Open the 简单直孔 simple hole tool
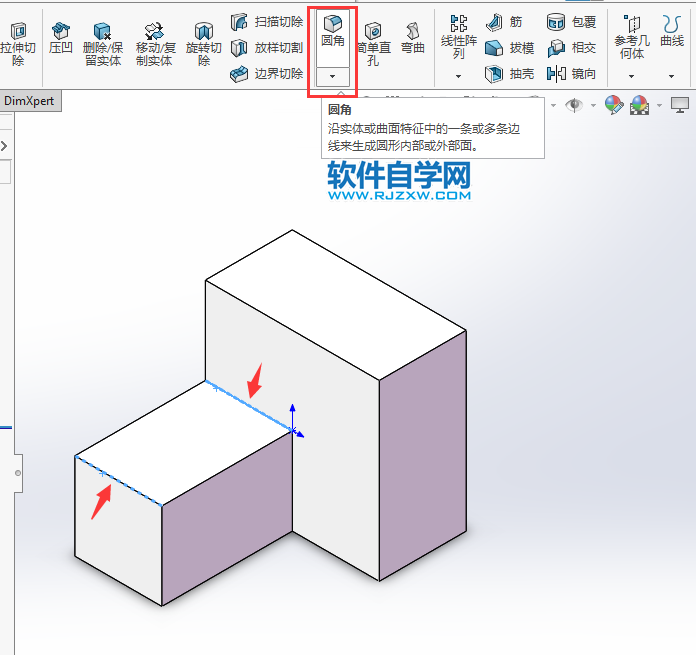The height and width of the screenshot is (655, 696). [373, 44]
